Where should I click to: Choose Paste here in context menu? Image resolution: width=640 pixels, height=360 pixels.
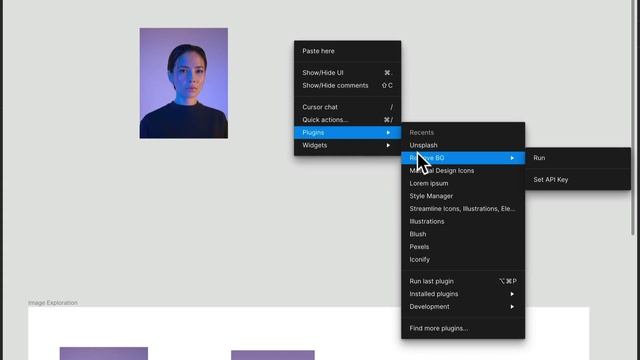pos(347,51)
